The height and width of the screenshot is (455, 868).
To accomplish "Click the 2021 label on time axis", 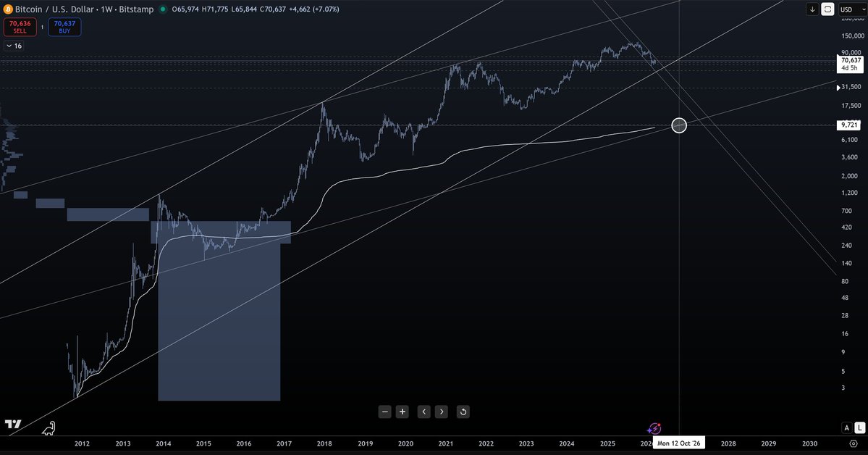I will coord(446,443).
